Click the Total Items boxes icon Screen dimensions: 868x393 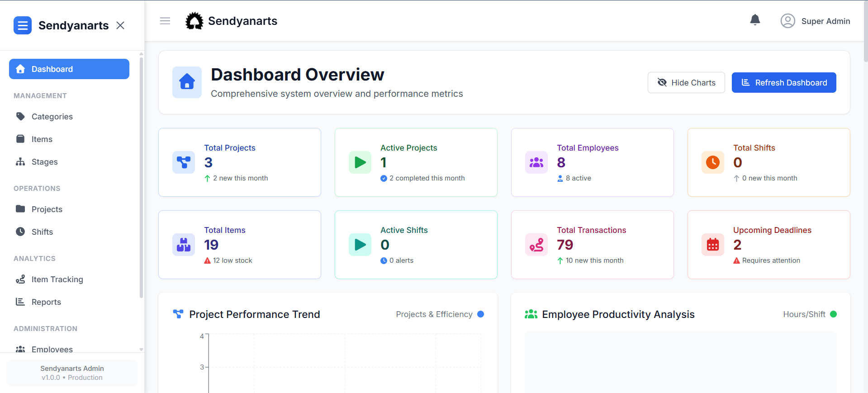coord(184,245)
